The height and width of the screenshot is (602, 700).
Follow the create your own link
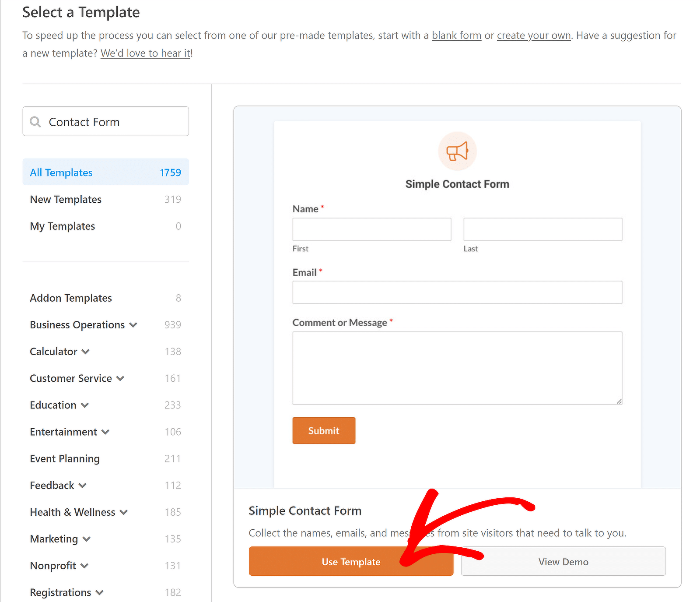[534, 35]
